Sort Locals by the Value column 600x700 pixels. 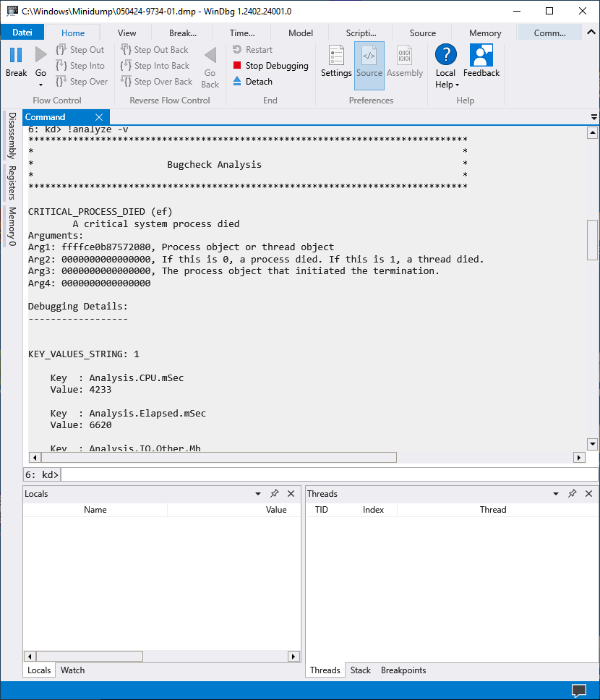[276, 510]
